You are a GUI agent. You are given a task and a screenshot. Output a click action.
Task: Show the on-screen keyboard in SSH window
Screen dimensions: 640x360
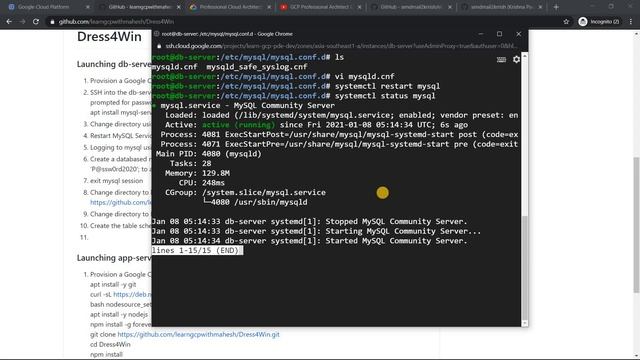coord(501,60)
